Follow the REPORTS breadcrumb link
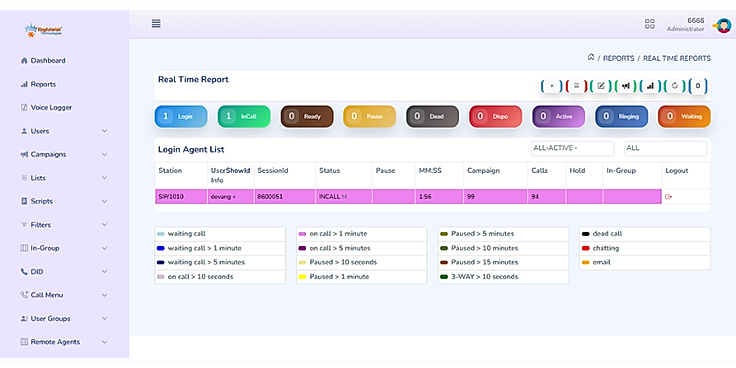Viewport: 736px width, 368px height. click(x=618, y=58)
